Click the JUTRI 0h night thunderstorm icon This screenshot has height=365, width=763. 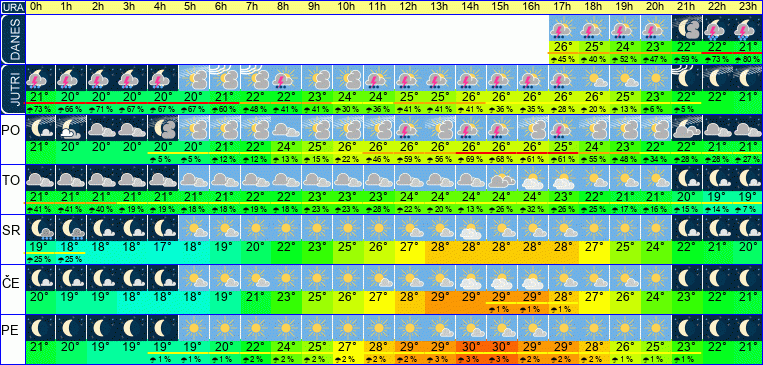(x=40, y=78)
